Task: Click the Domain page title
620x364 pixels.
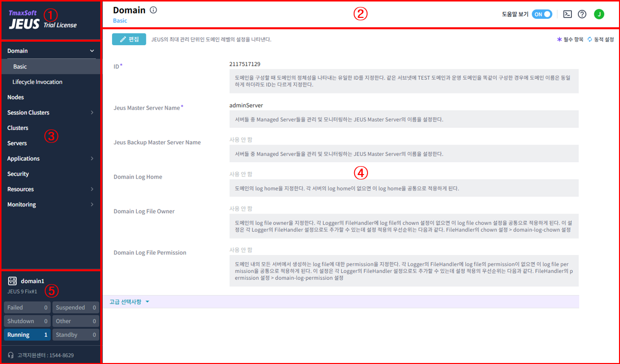Action: pos(129,10)
